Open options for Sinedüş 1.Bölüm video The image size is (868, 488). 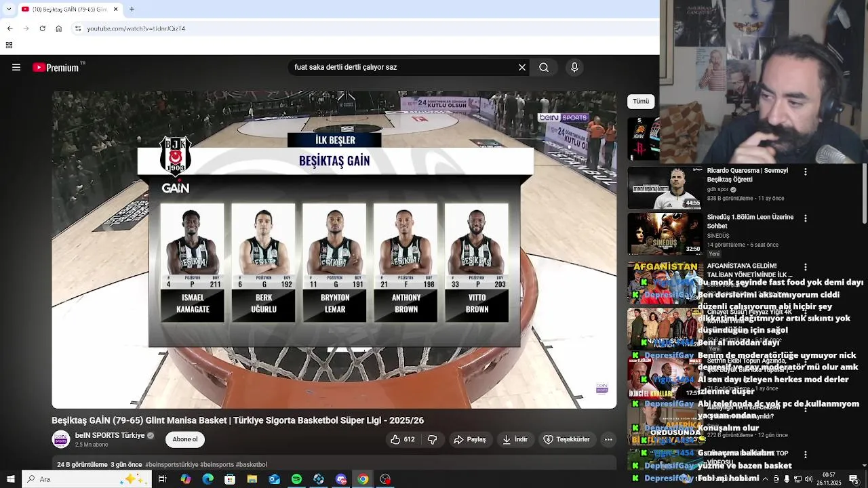806,218
